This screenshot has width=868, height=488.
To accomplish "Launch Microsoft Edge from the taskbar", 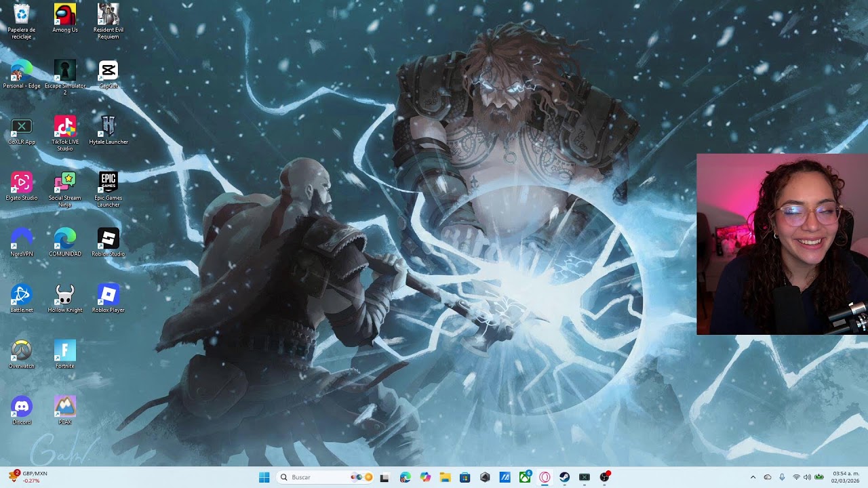I will coord(406,477).
